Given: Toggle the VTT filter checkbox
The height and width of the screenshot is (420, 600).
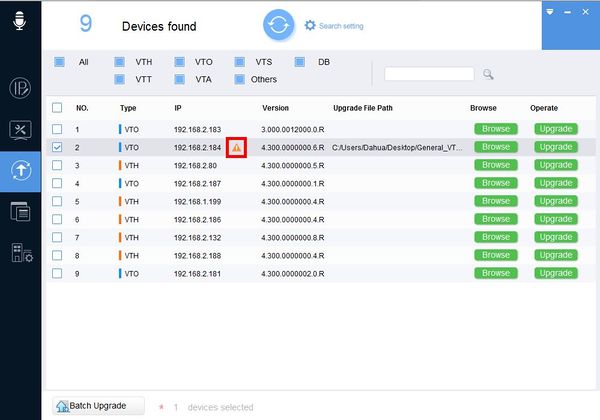Looking at the screenshot, I should click(119, 79).
